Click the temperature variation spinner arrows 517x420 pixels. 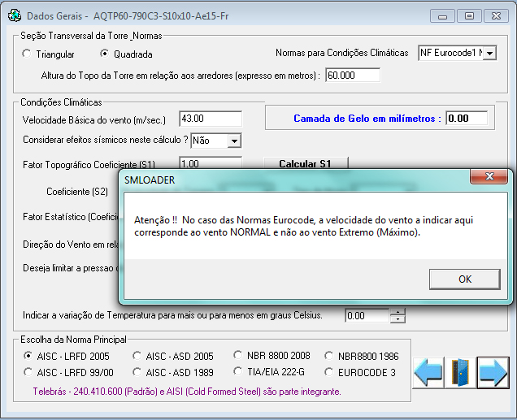click(397, 315)
